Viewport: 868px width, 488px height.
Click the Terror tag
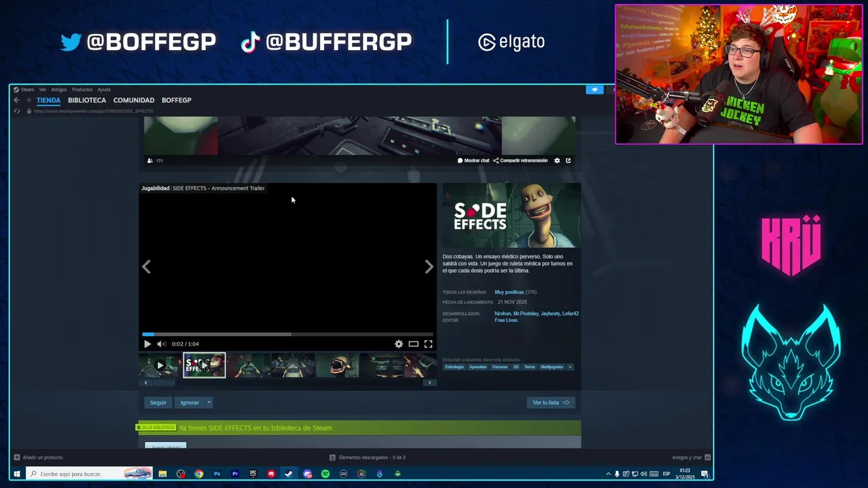[x=530, y=367]
